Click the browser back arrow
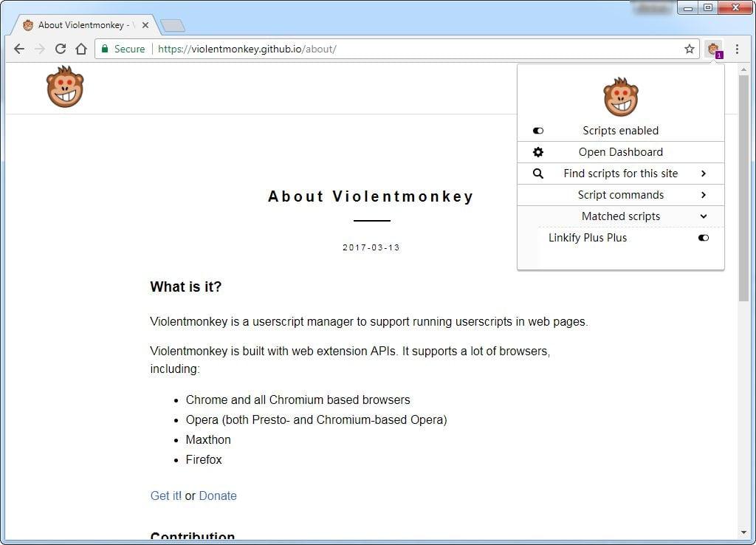The image size is (756, 545). 19,49
